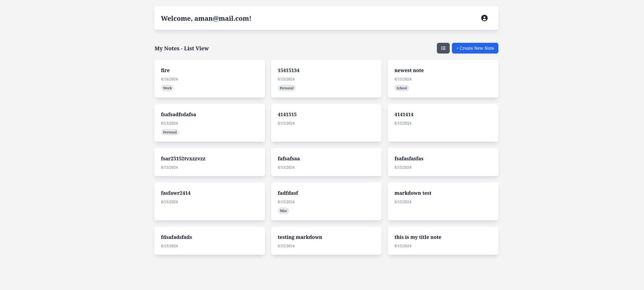
Task: Click the 8/16/2024 date on fire note
Action: point(169,79)
